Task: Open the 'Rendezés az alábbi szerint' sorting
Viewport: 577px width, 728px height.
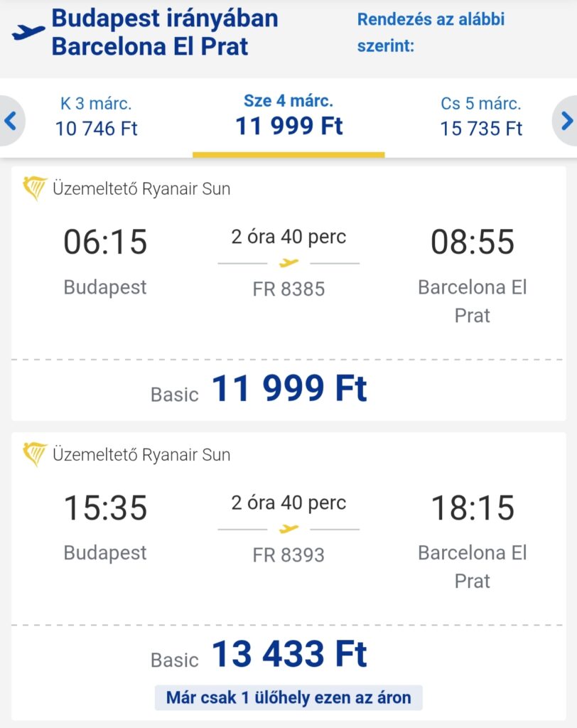Action: 431,33
